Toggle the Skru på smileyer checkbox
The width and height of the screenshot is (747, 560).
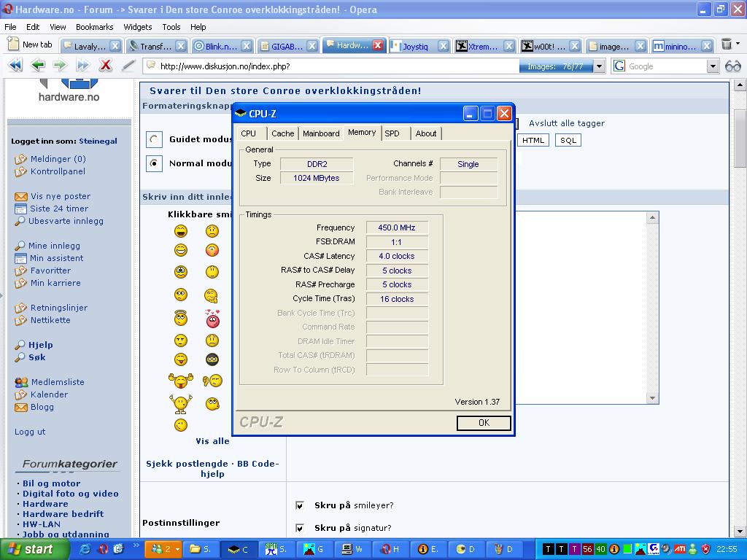[299, 505]
